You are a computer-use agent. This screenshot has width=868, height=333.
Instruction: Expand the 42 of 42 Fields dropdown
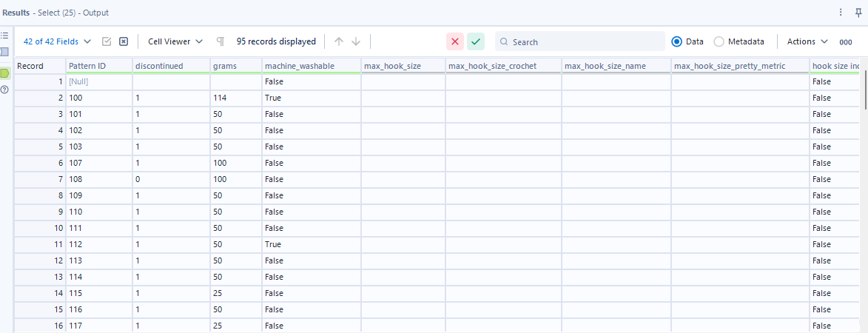pyautogui.click(x=58, y=41)
